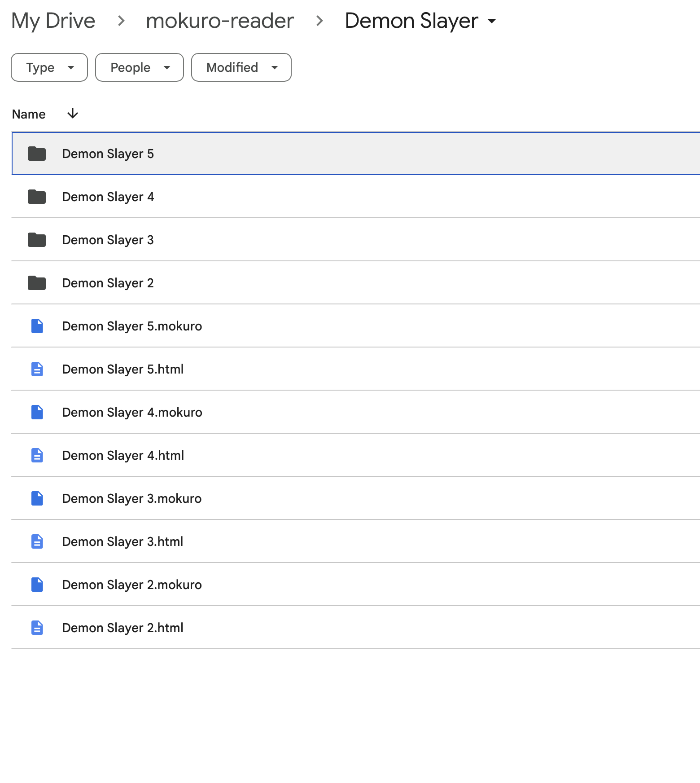Open the Modified filter dropdown
Image resolution: width=700 pixels, height=783 pixels.
pos(241,67)
